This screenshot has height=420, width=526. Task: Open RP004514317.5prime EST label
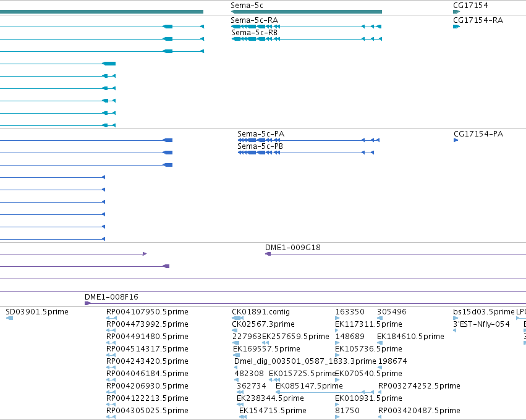coord(147,348)
